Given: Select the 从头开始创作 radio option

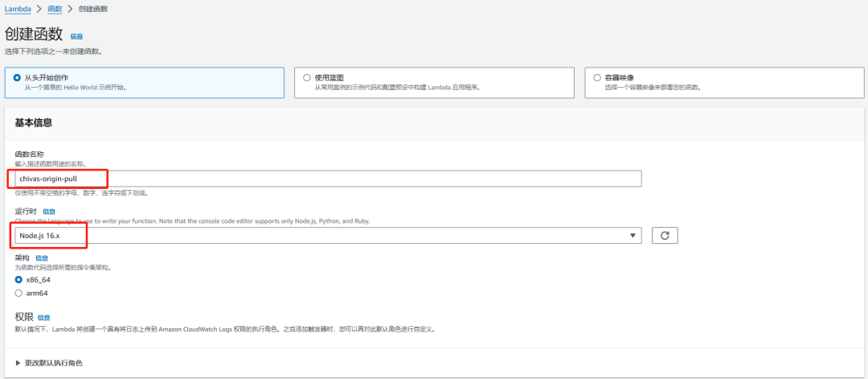Looking at the screenshot, I should 17,77.
